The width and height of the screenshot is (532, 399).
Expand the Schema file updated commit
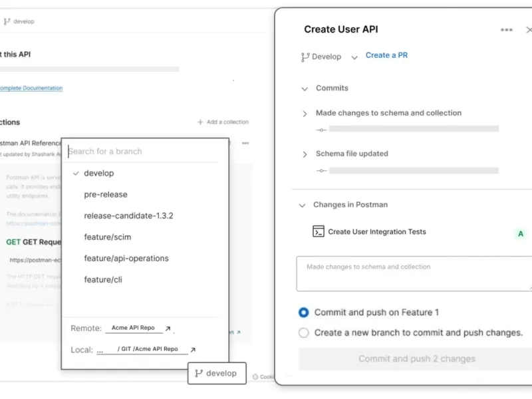point(305,154)
